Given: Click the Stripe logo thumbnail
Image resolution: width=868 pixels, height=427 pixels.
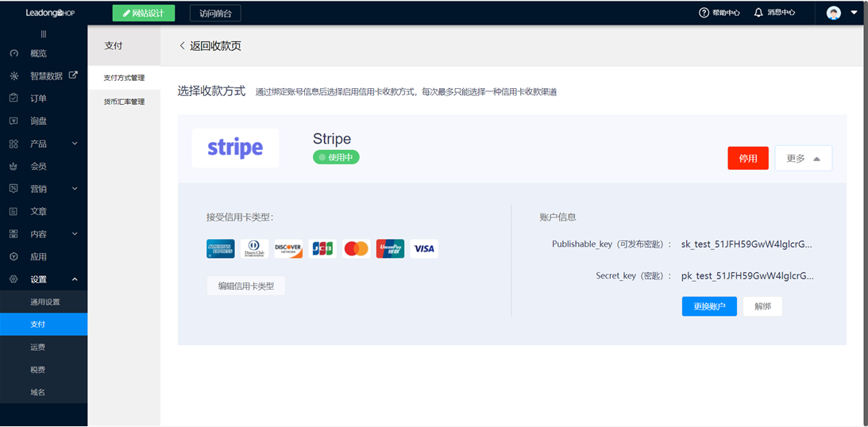Looking at the screenshot, I should [235, 148].
